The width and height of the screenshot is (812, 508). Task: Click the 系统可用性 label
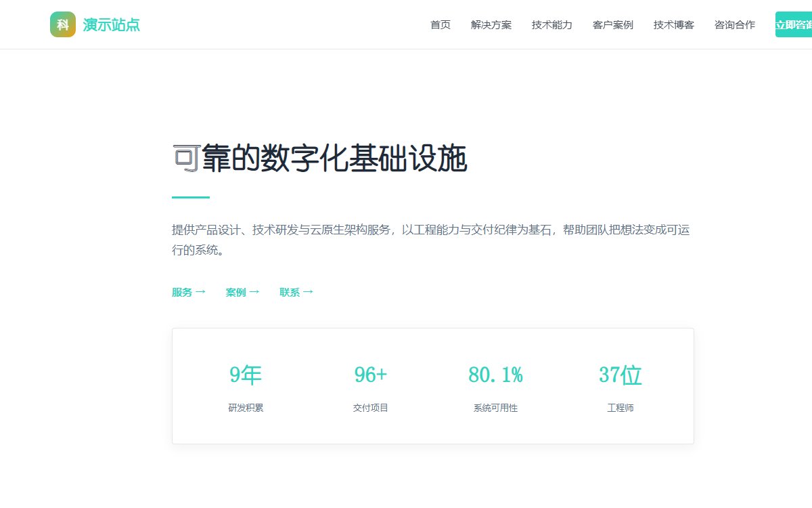495,408
